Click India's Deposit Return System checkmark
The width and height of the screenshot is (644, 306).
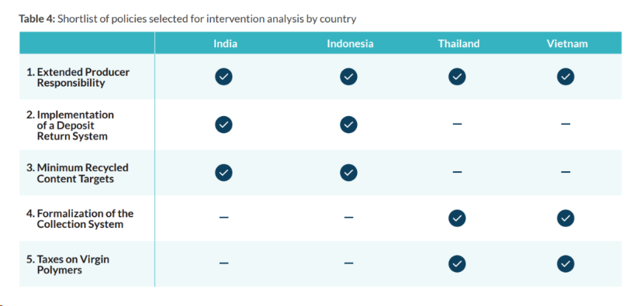pos(223,125)
